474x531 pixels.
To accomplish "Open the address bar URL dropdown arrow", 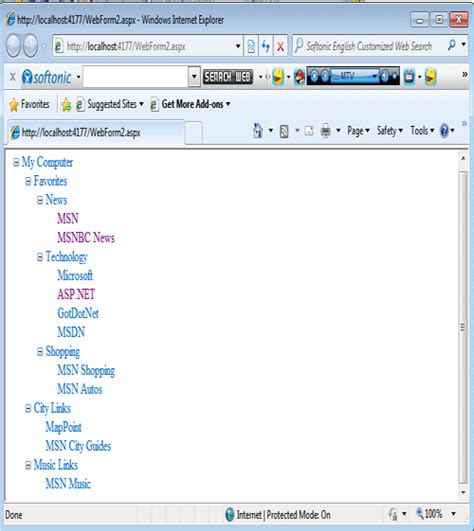I will pos(238,46).
